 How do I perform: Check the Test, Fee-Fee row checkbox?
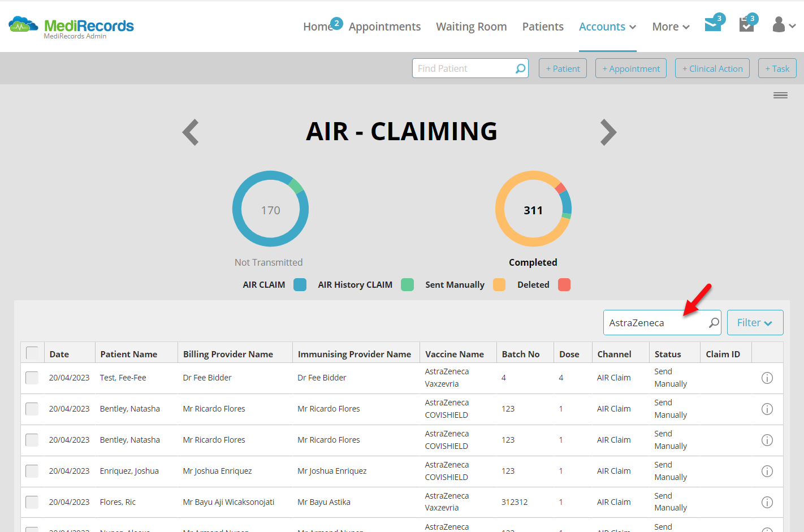(32, 378)
